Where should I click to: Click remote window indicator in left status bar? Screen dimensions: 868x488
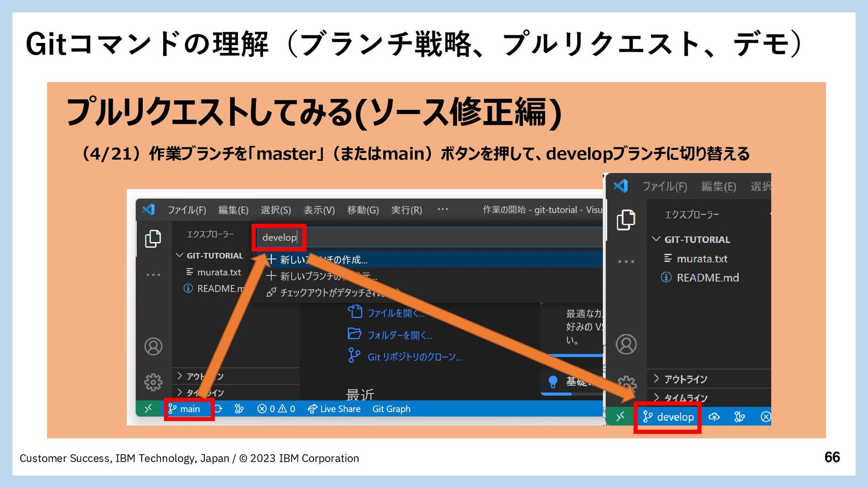click(x=148, y=409)
